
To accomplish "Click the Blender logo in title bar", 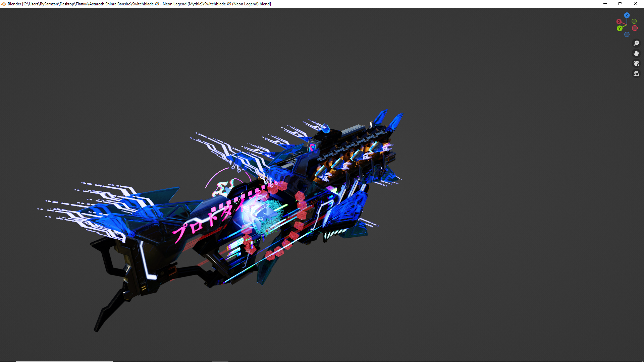I will (x=3, y=4).
